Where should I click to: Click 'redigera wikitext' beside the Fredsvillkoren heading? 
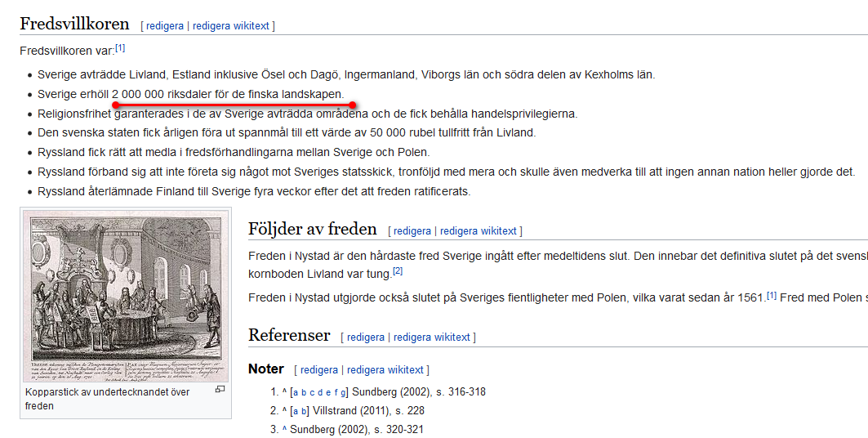click(x=231, y=25)
